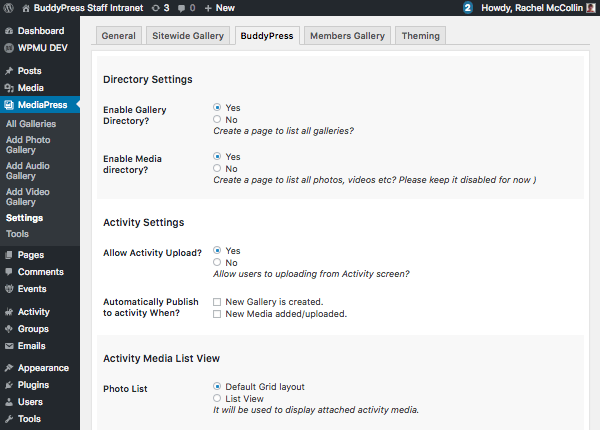
Task: Choose List View for Photo List
Action: tap(217, 398)
